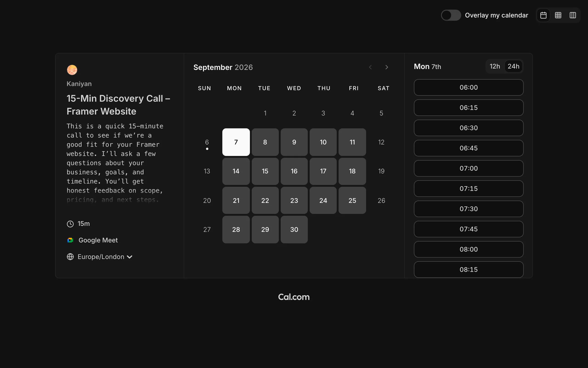Click the Overlay my calendar label
The width and height of the screenshot is (588, 368).
496,15
